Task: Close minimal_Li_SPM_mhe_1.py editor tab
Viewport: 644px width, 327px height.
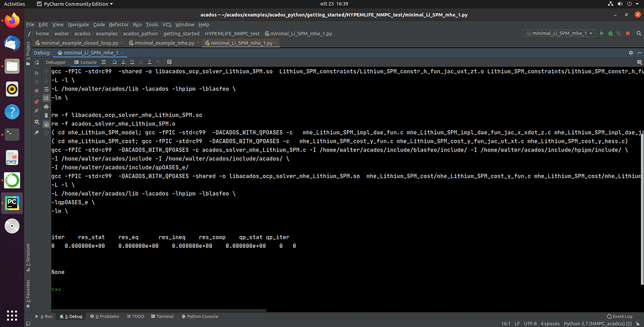Action: tap(276, 43)
